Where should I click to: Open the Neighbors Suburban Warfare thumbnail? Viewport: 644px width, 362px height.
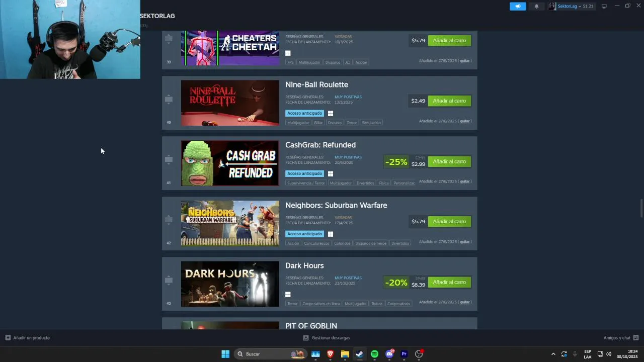click(x=230, y=223)
